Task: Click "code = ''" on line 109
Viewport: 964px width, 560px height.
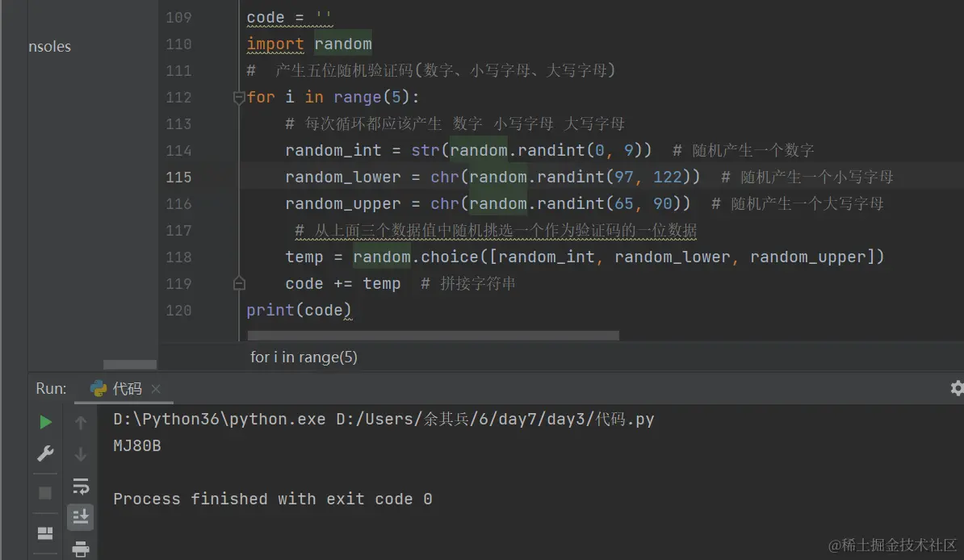Action: point(290,18)
